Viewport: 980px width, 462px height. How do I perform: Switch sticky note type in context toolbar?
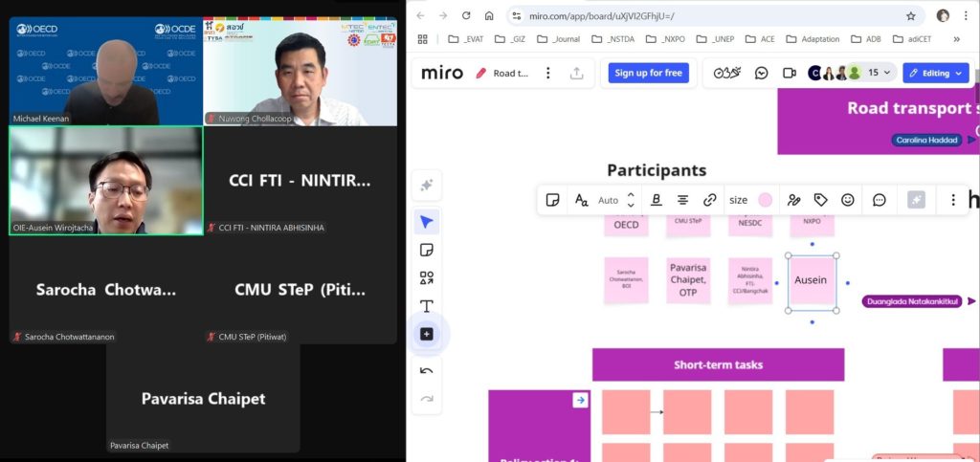tap(552, 200)
